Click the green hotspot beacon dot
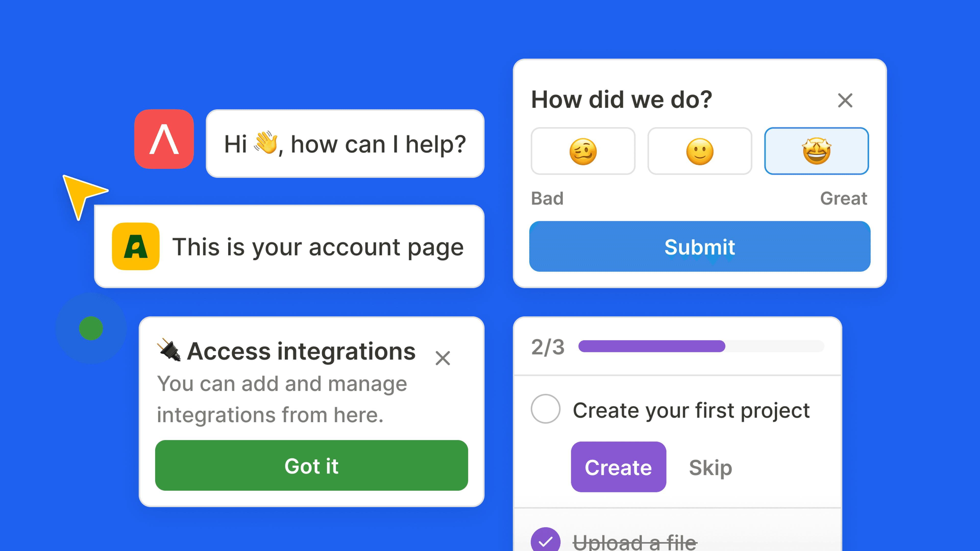The image size is (980, 551). [91, 328]
